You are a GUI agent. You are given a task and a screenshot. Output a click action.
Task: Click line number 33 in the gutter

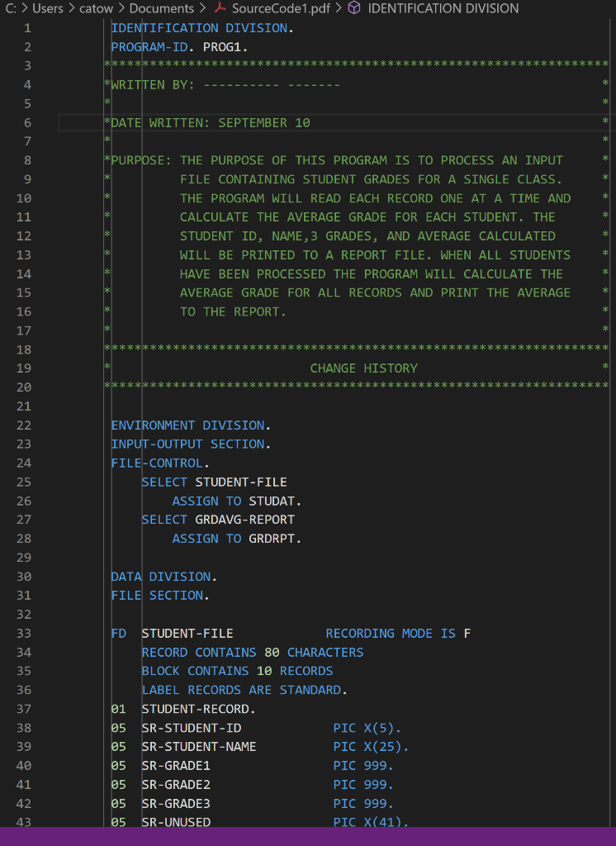click(x=24, y=634)
